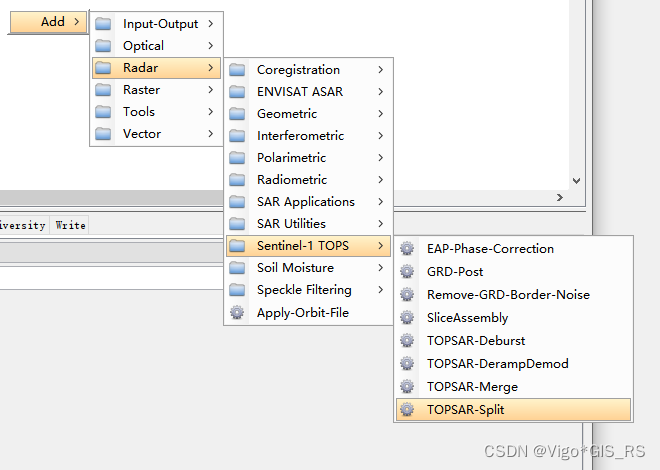Choose the GRD-Post menu entry
The width and height of the screenshot is (660, 470).
click(x=514, y=271)
